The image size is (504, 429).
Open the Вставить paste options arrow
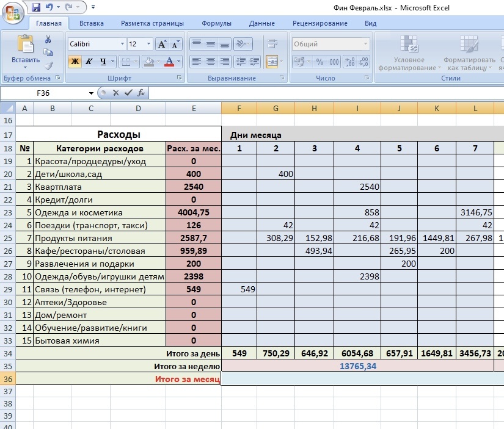coord(26,68)
